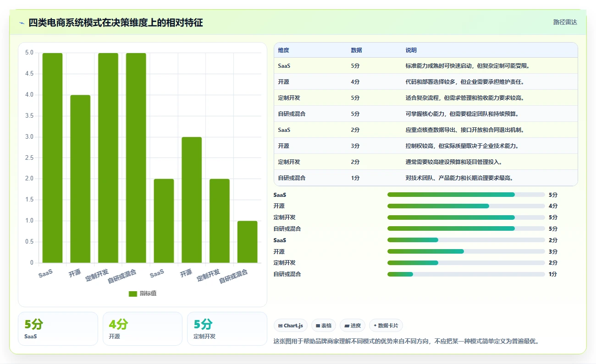The height and width of the screenshot is (364, 596).
Task: Click the 4分 cell in the 开源 table row
Action: click(355, 82)
